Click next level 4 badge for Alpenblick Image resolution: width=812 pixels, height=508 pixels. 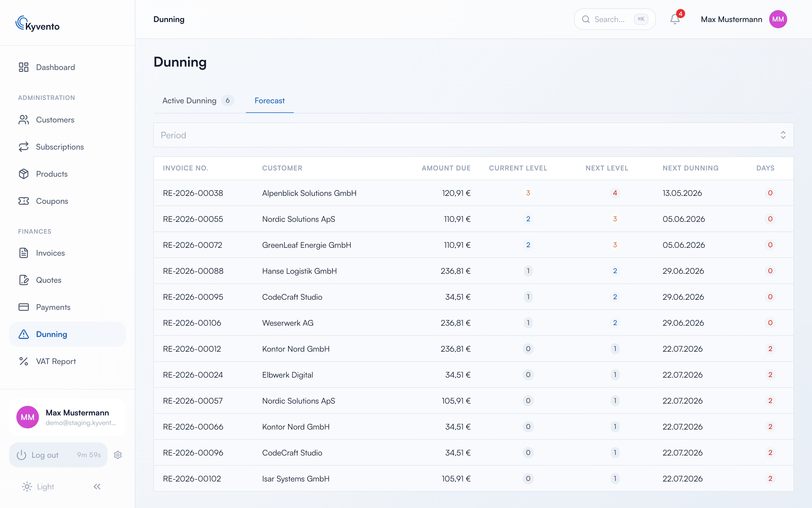coord(615,193)
